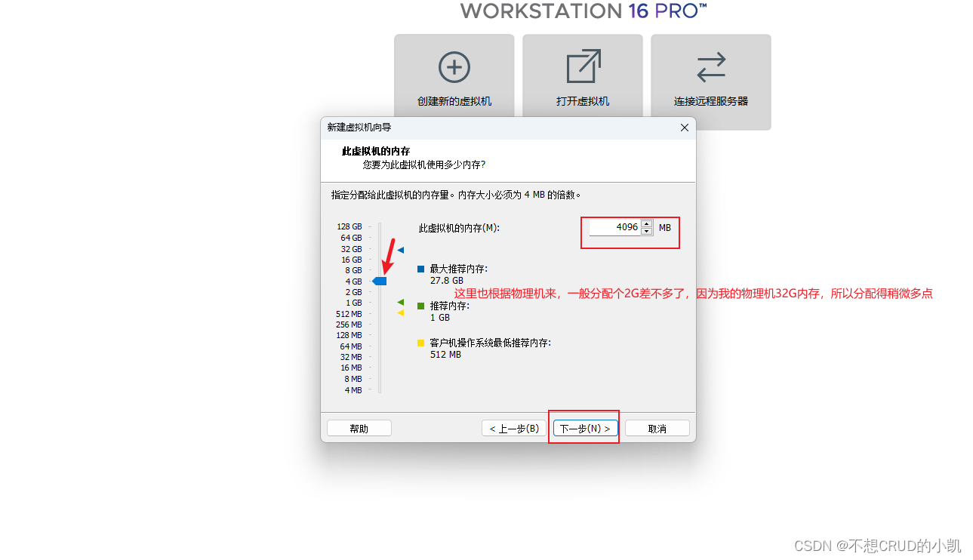This screenshot has width=973, height=560.
Task: Click the 创建新的虚拟机 tile label
Action: (454, 101)
